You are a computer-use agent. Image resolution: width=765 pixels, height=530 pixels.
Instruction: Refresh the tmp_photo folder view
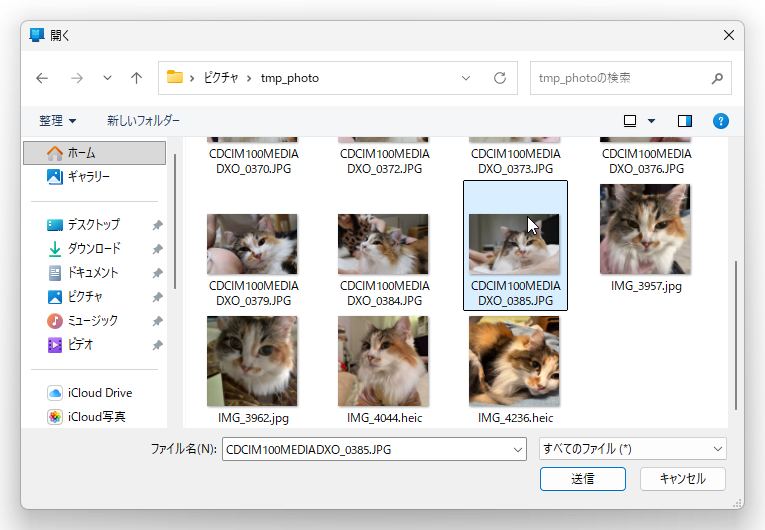coord(500,78)
